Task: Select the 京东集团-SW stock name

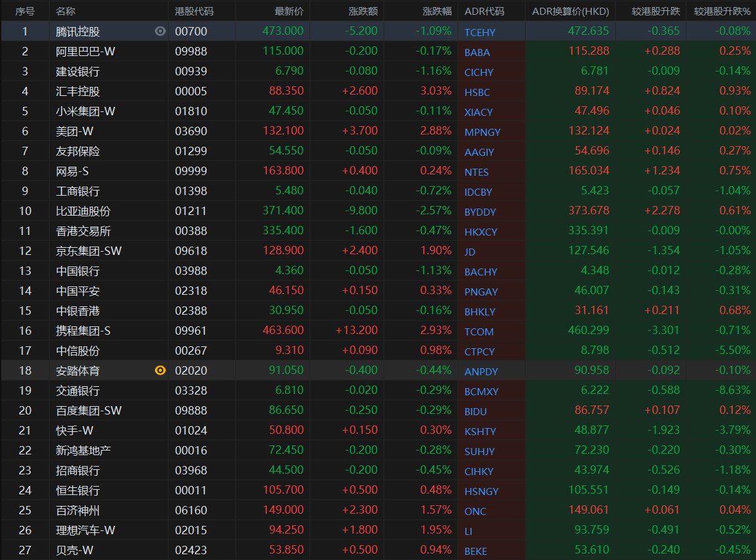Action: click(x=89, y=251)
